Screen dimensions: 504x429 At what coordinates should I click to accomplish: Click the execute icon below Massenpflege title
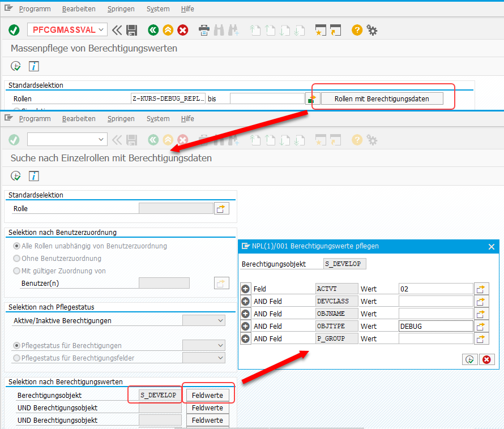16,66
